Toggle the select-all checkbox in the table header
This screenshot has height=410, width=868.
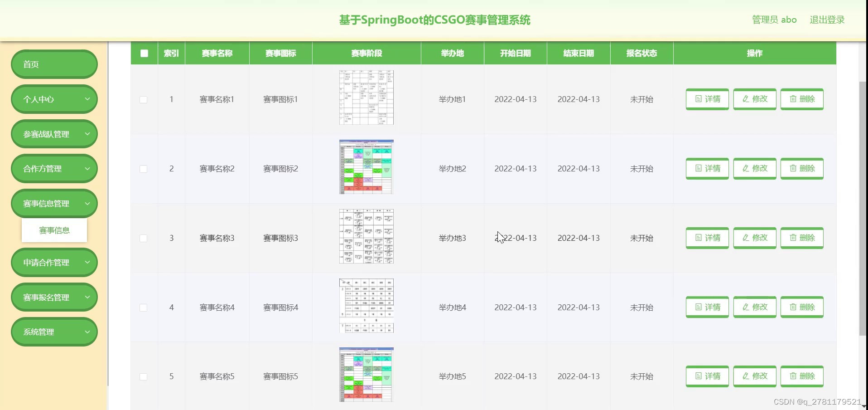[x=144, y=53]
